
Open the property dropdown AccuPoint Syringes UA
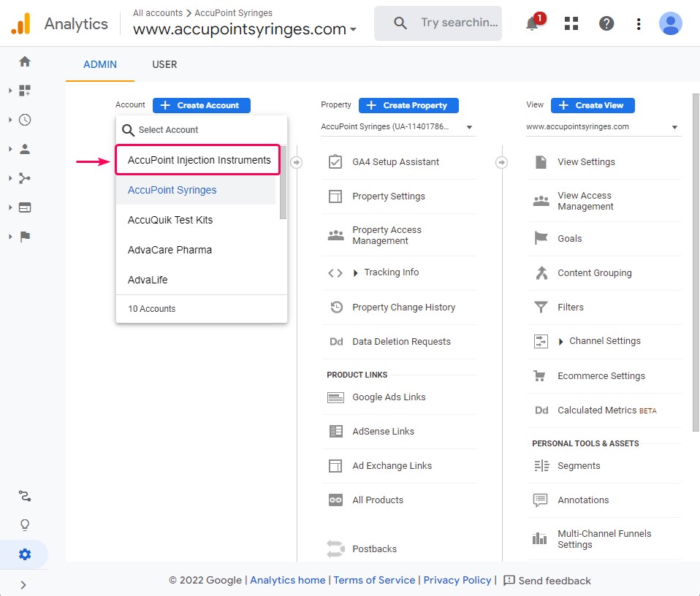(x=398, y=126)
